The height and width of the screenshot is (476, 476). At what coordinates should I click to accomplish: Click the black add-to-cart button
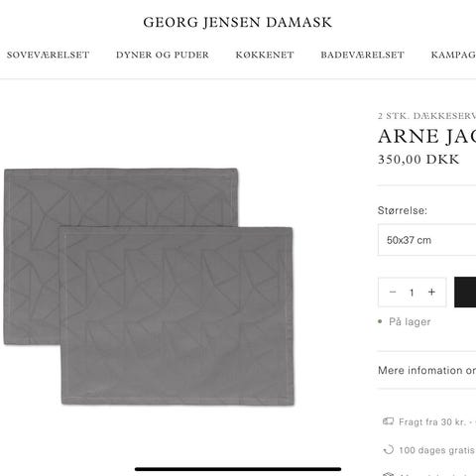(465, 293)
